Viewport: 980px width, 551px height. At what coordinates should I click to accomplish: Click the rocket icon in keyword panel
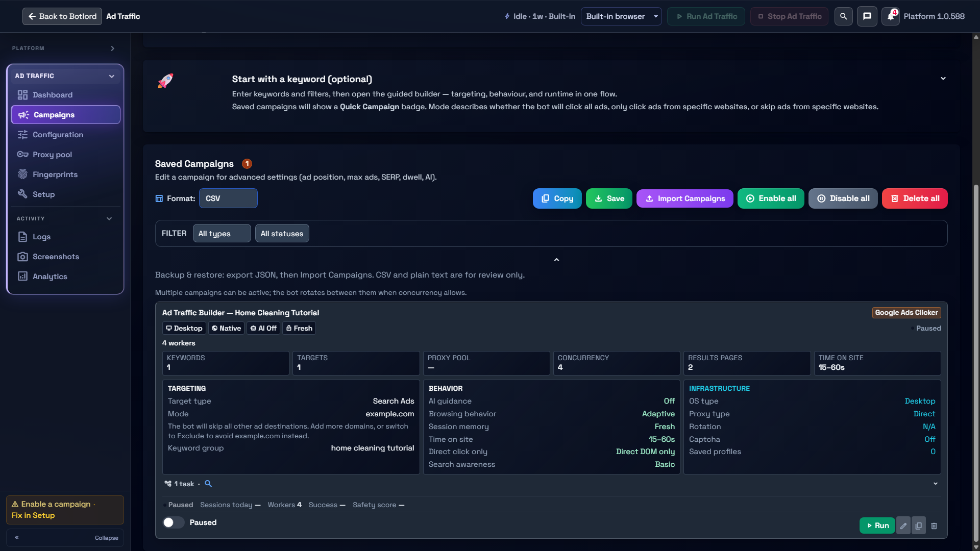pyautogui.click(x=165, y=81)
